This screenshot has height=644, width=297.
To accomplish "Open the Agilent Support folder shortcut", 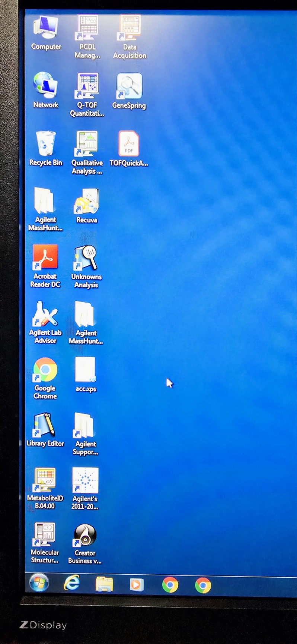I will click(x=85, y=426).
